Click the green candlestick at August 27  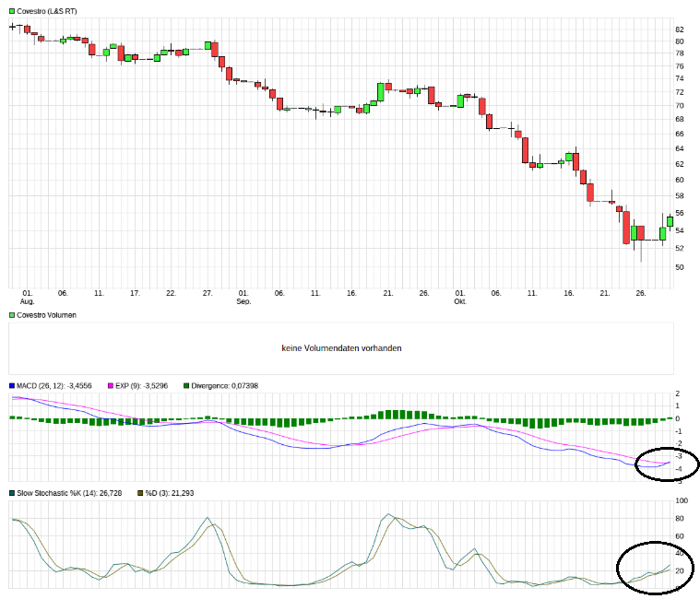pos(208,45)
